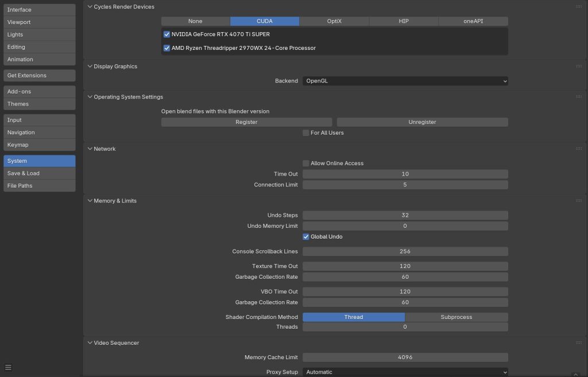Enable Allow Online Access
Screen dimensions: 588x377
pyautogui.click(x=306, y=164)
